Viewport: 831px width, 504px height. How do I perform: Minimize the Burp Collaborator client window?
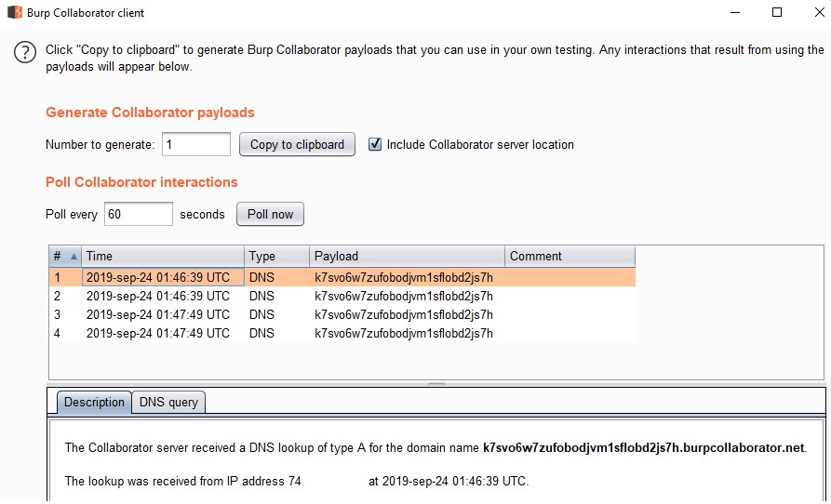(x=735, y=12)
